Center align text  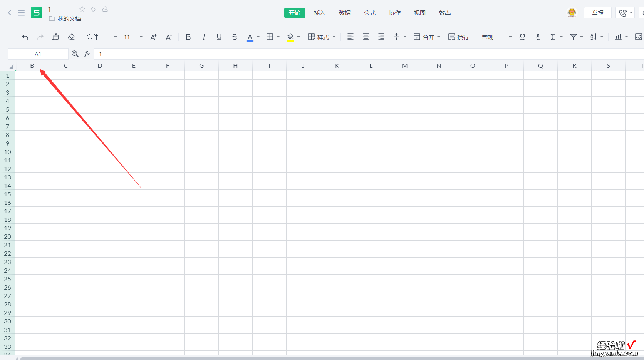[x=366, y=37]
